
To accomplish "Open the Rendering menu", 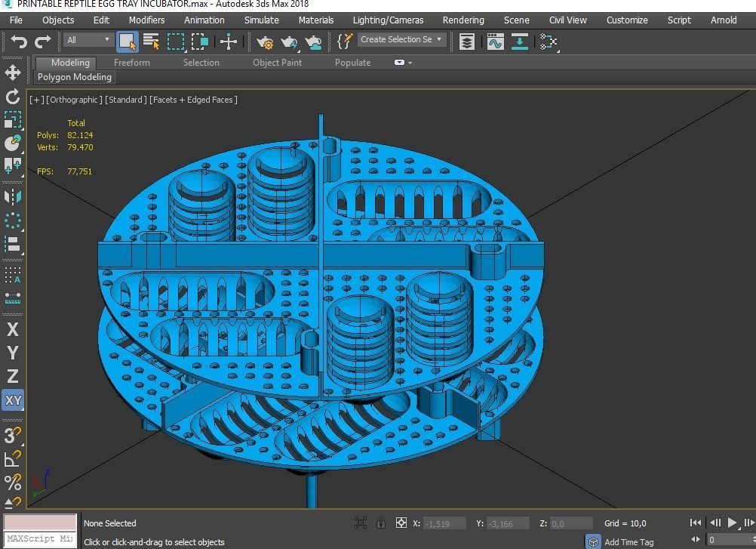I will coord(463,20).
